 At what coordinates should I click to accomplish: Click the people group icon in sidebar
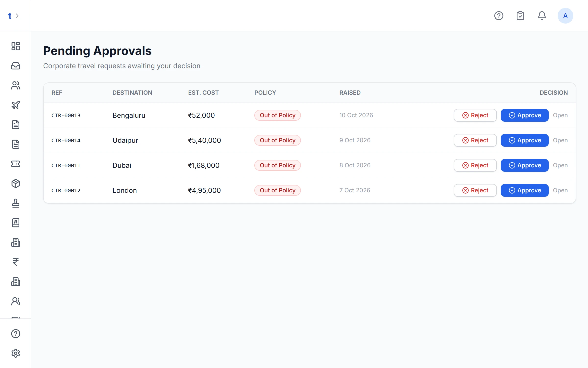(15, 85)
